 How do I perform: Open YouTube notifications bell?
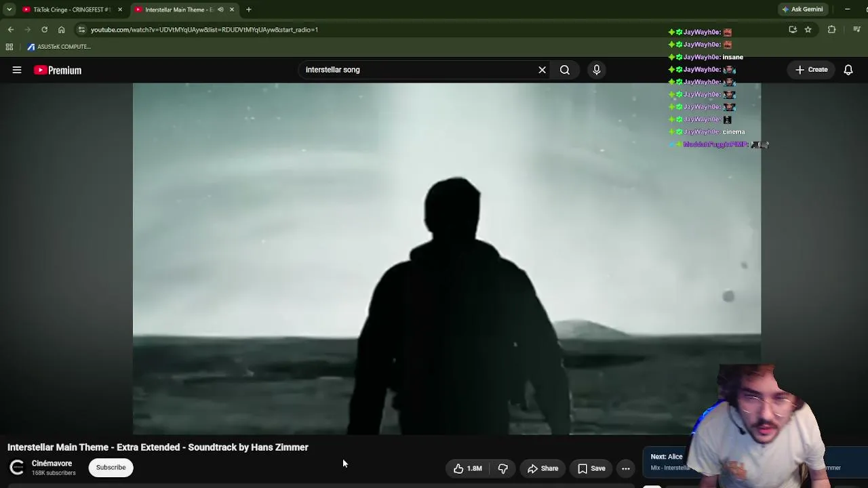pos(848,70)
